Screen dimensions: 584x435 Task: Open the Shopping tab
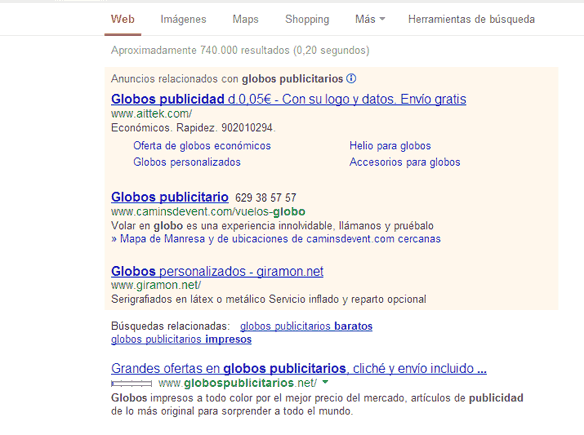[307, 19]
